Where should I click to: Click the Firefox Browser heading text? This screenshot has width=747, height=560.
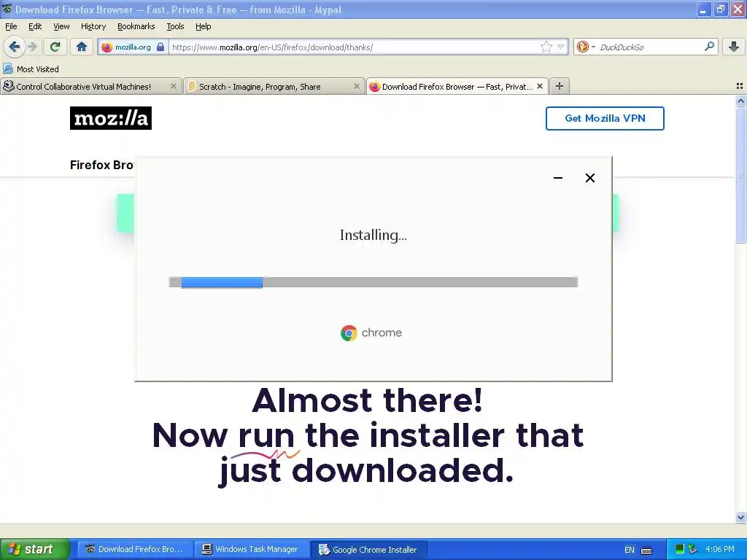coord(102,165)
